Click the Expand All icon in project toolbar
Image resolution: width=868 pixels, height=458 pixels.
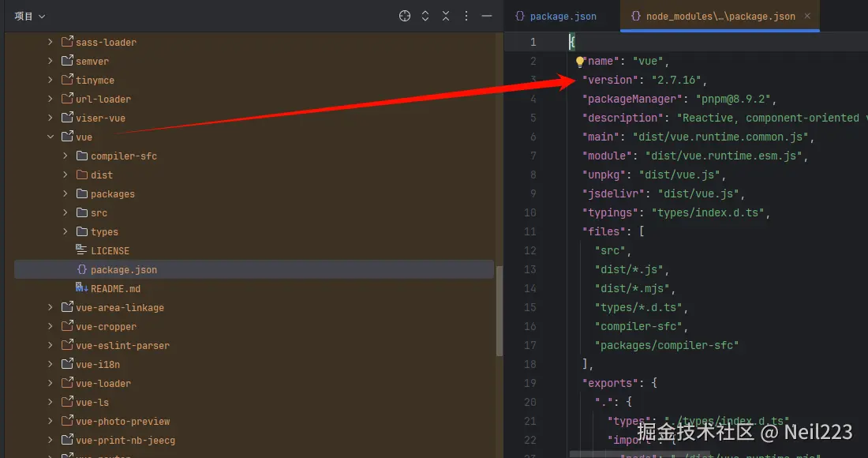point(425,16)
